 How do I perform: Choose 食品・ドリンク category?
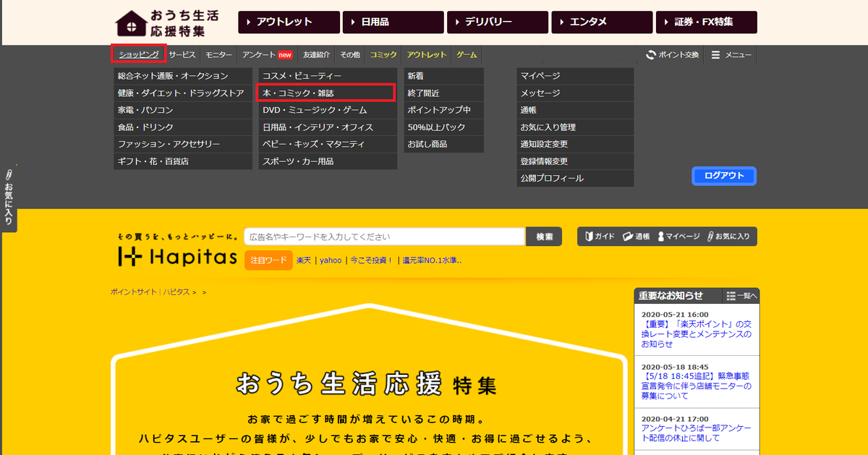point(183,127)
